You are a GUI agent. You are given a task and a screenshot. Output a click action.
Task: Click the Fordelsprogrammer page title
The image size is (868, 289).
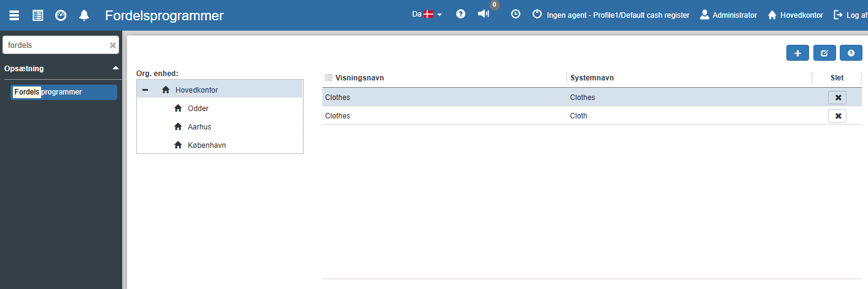pos(165,15)
